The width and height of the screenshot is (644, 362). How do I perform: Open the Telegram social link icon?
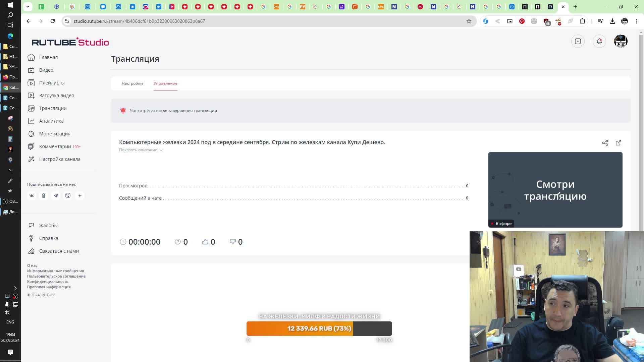click(x=56, y=196)
